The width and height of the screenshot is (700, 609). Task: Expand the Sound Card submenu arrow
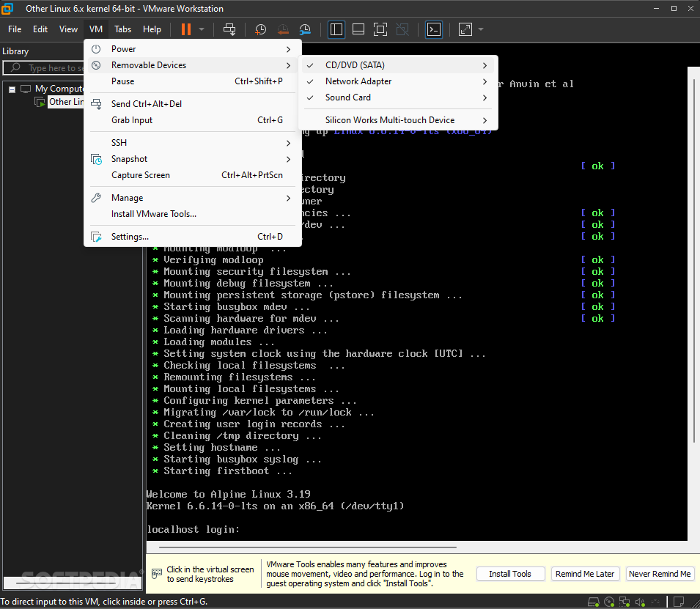point(485,97)
